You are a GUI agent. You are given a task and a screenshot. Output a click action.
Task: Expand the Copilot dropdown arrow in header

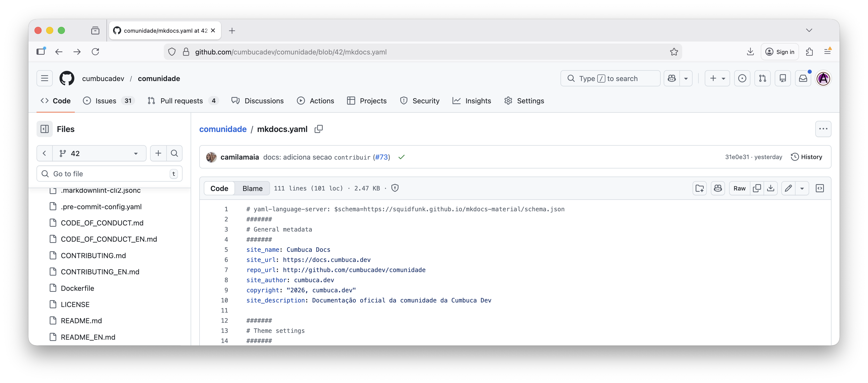(686, 79)
